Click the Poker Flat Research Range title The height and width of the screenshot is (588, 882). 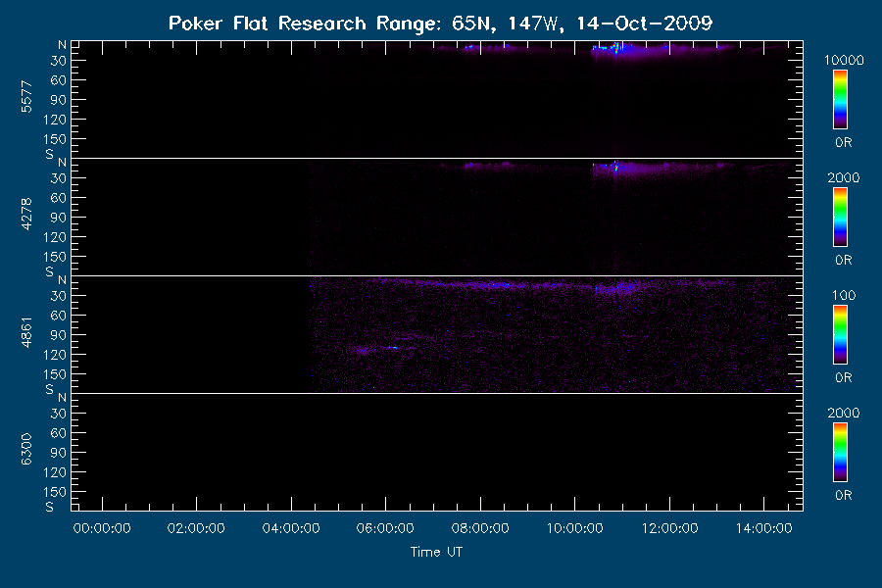click(x=440, y=24)
